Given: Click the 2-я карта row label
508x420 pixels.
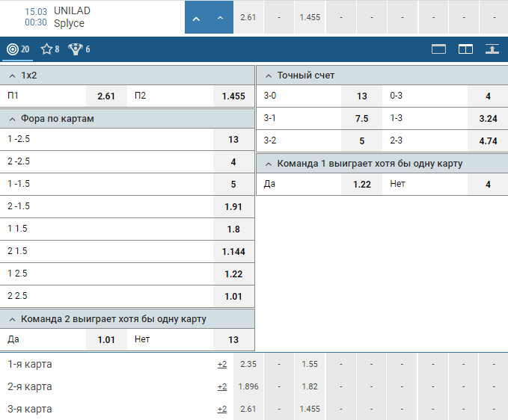Looking at the screenshot, I should tap(29, 386).
